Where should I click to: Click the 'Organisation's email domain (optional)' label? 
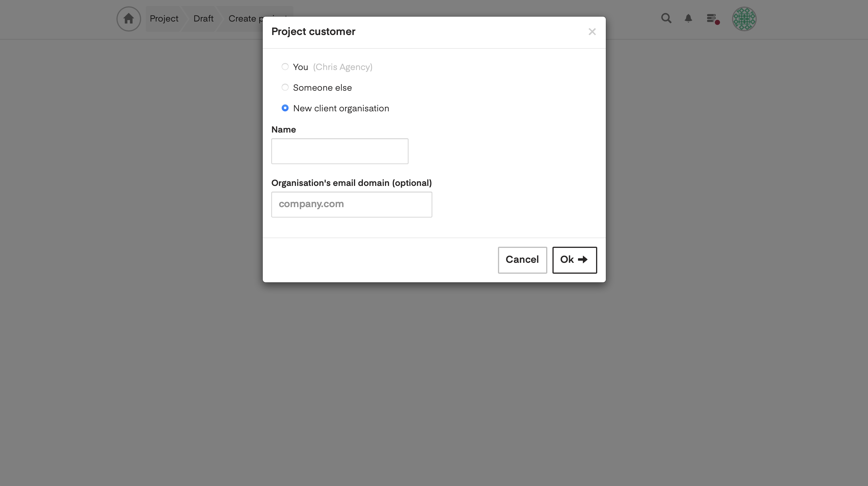(351, 183)
